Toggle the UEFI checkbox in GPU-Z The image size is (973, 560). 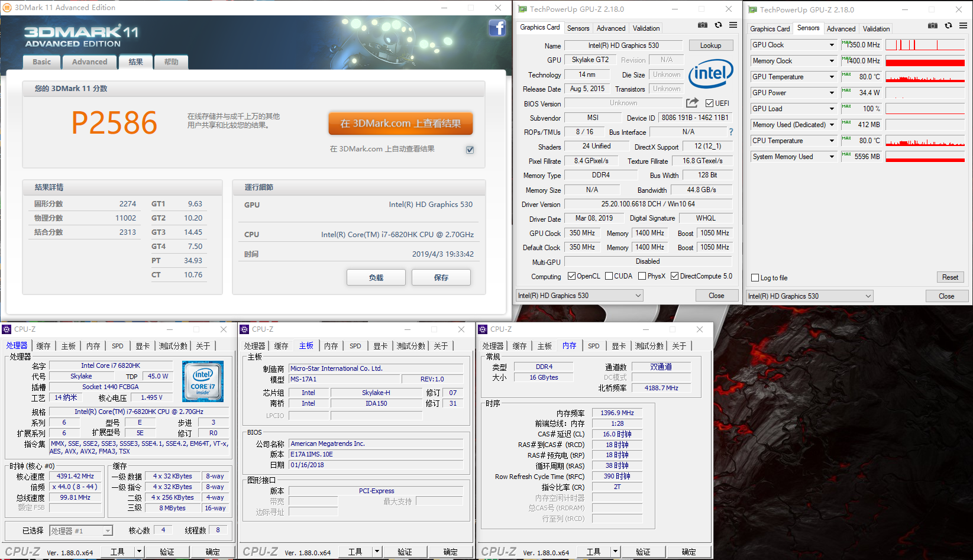click(x=709, y=103)
